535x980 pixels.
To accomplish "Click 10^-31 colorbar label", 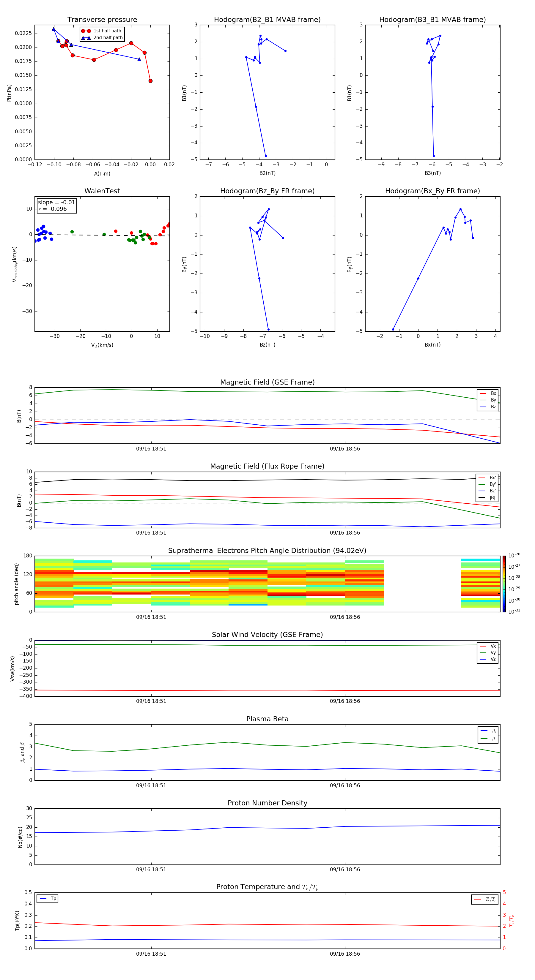I will [514, 611].
